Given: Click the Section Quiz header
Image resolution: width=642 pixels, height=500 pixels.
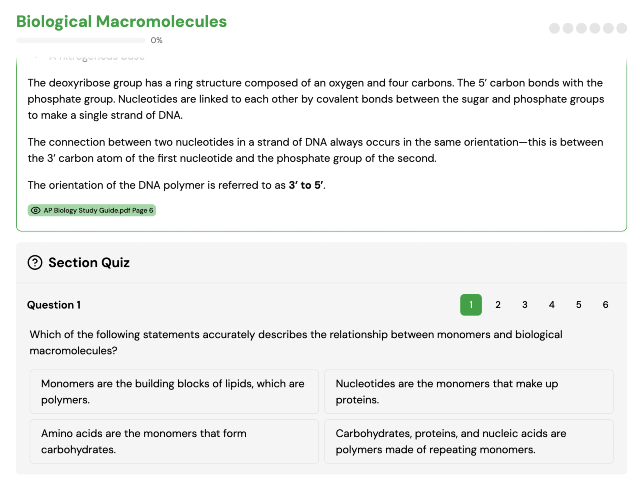Looking at the screenshot, I should point(89,262).
